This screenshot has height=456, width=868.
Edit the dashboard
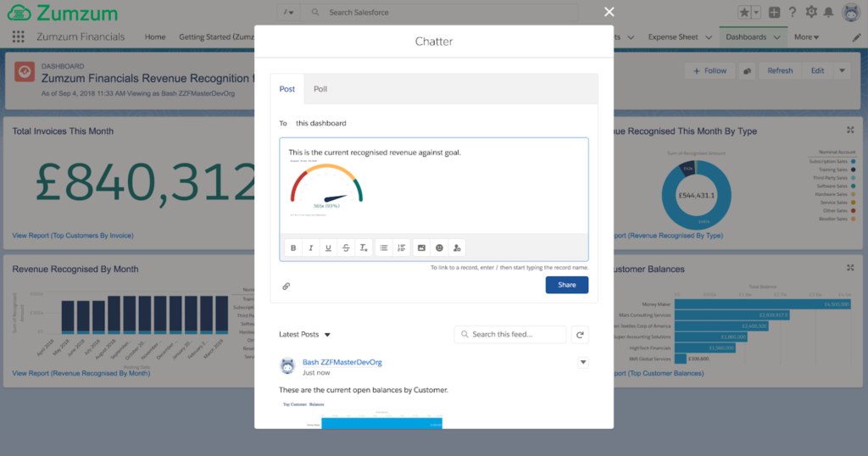click(817, 71)
